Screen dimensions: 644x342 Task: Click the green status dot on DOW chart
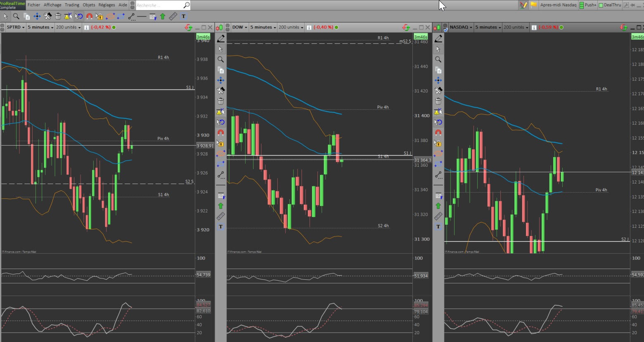(336, 27)
